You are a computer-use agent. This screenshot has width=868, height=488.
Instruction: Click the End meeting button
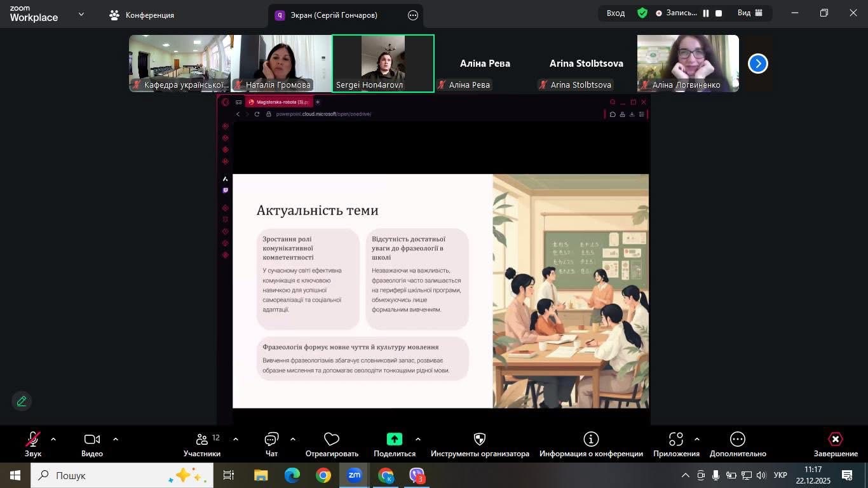click(x=836, y=440)
